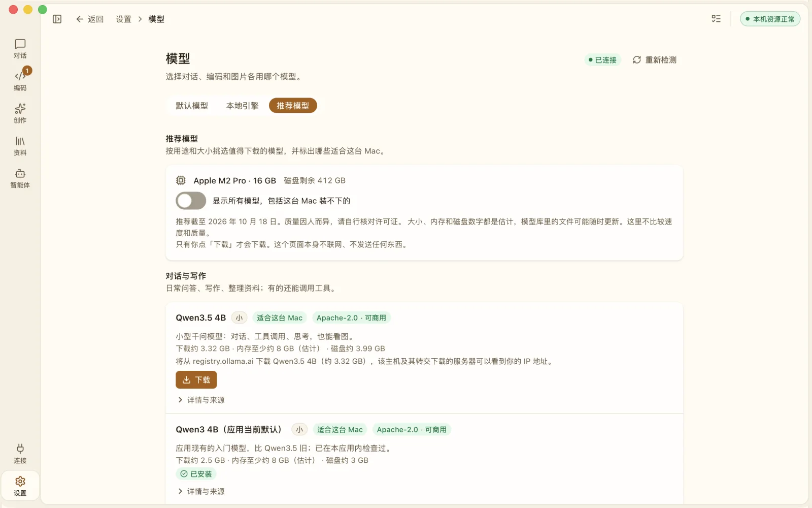Screen dimensions: 812x508
Task: Expand 详情与来源 under Qwen3.5 4B
Action: click(x=201, y=400)
